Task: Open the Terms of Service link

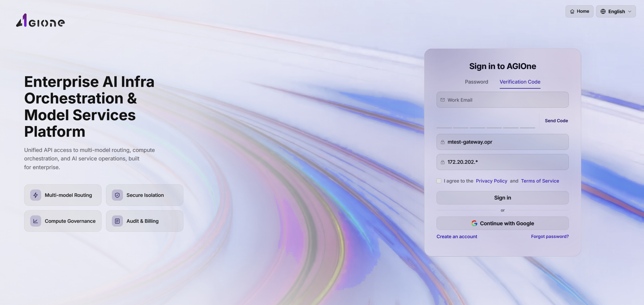Action: (x=540, y=181)
